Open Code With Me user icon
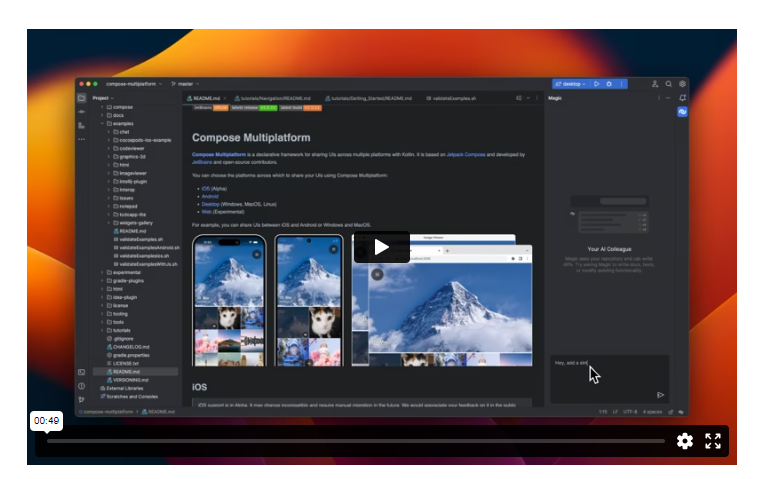Viewport: 766px width, 479px height. (655, 84)
